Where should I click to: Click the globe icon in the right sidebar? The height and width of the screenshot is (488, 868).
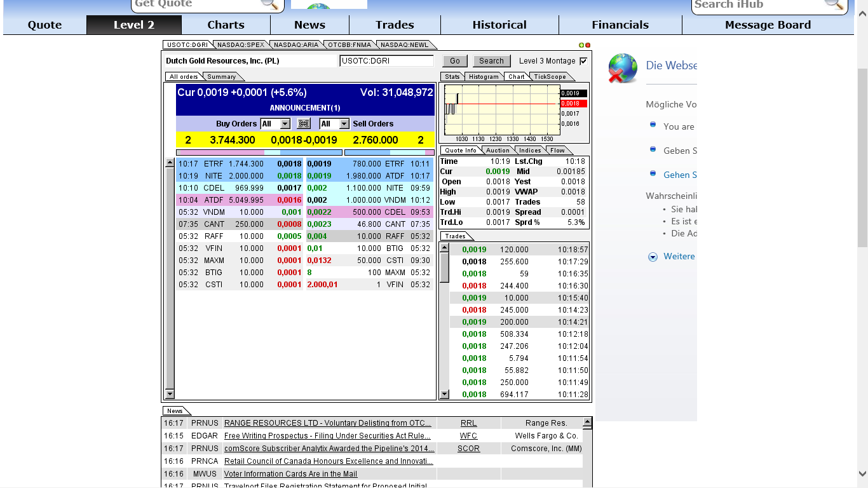622,69
